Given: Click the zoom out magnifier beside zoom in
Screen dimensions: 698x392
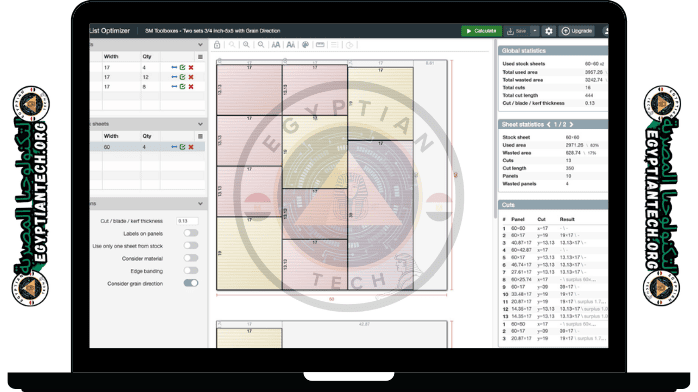Looking at the screenshot, I should [261, 45].
